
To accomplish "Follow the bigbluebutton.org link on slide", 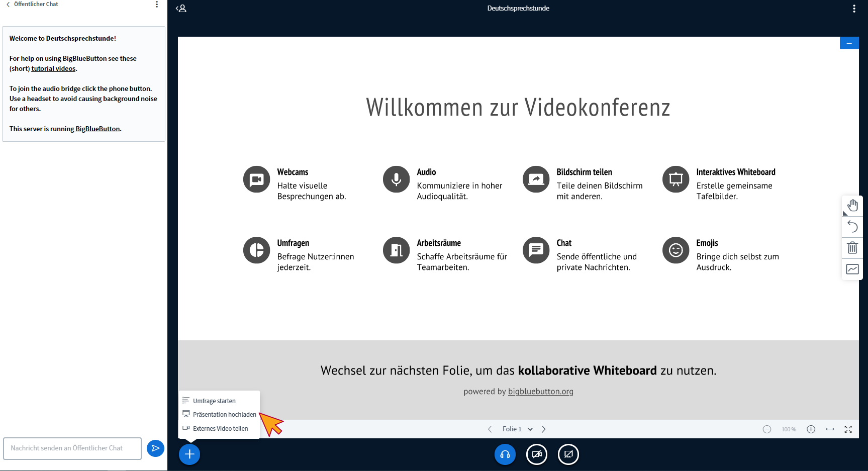I will [541, 392].
